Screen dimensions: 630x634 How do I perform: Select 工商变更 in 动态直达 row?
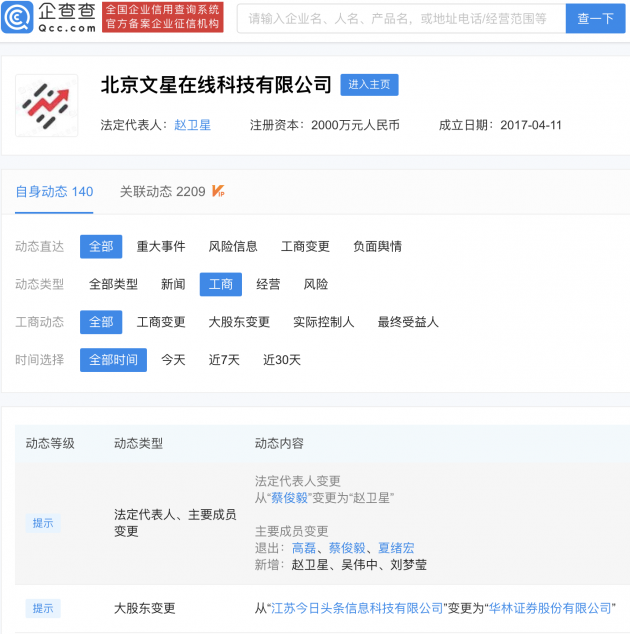click(x=305, y=246)
